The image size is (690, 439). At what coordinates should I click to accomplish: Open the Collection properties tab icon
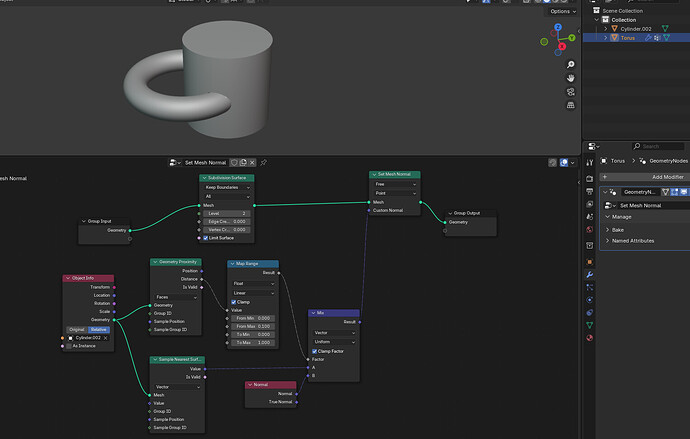tap(590, 245)
